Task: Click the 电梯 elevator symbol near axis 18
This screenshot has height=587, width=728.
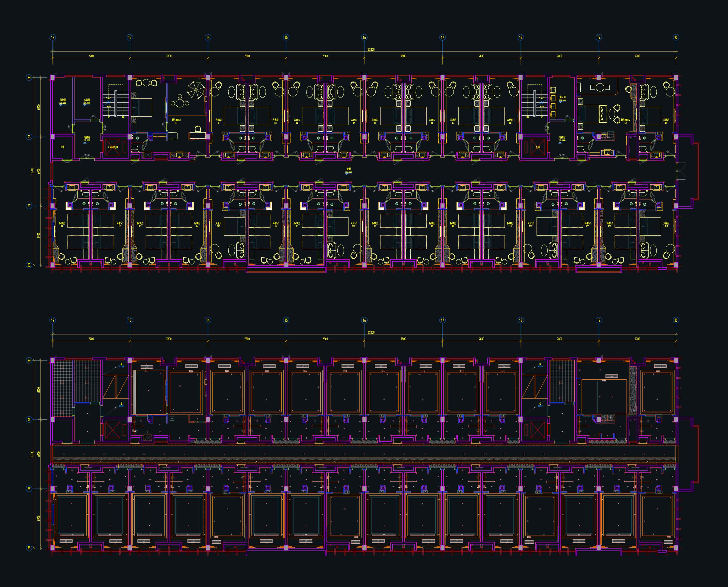Action: click(537, 147)
